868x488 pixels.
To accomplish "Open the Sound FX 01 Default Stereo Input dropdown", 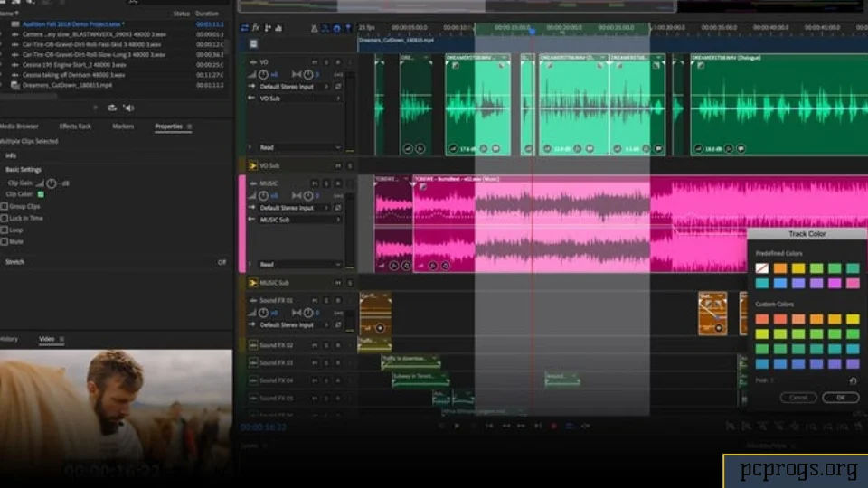I will point(293,325).
